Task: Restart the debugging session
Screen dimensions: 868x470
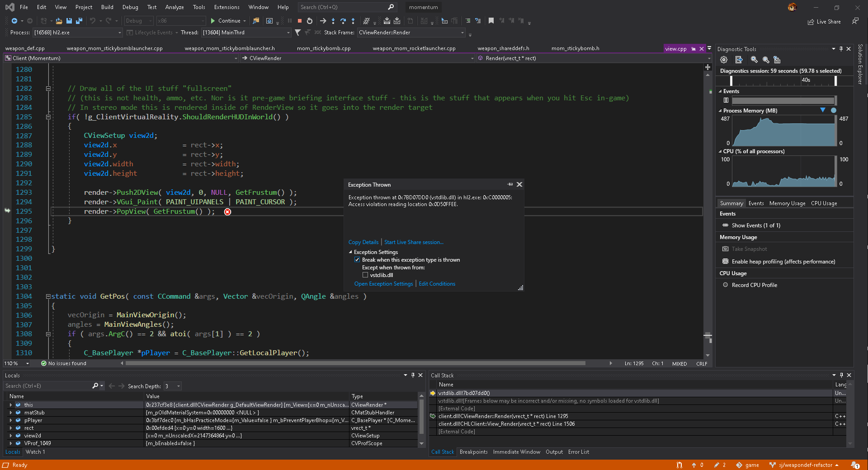Action: [310, 21]
